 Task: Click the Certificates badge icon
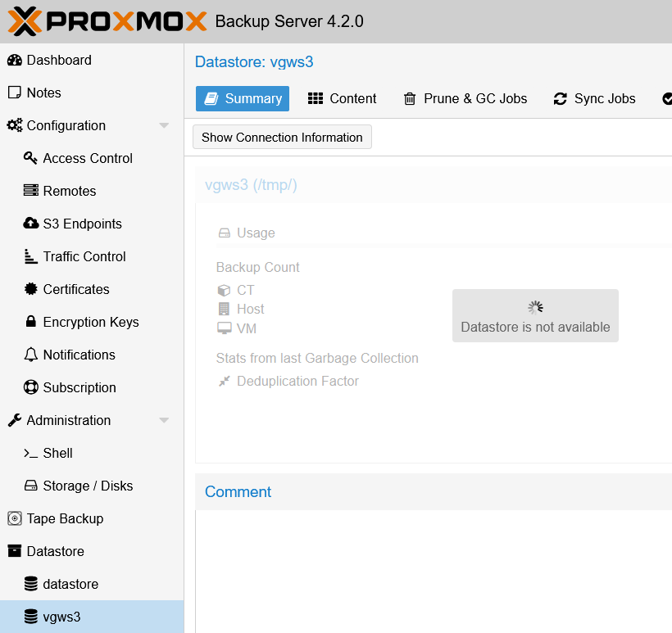(x=30, y=289)
